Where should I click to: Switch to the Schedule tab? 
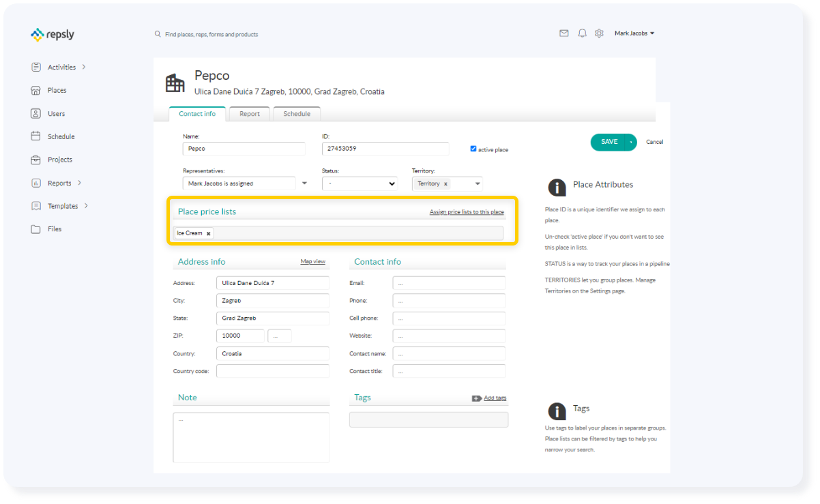pos(297,114)
